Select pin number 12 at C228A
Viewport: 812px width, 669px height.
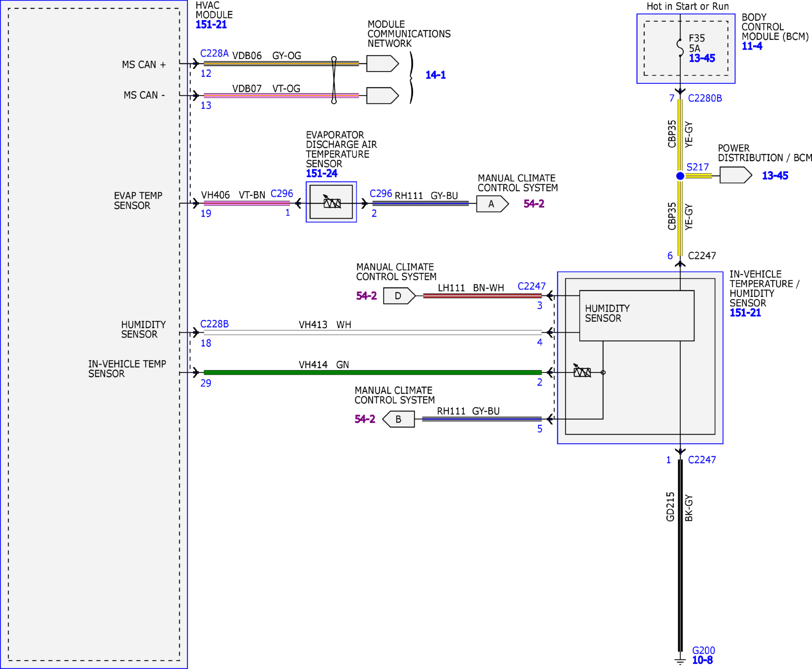206,74
